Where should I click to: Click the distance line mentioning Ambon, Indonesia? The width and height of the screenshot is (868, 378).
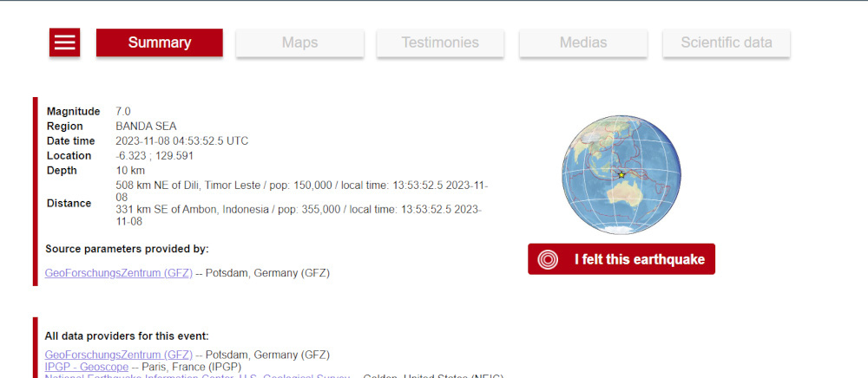[298, 210]
